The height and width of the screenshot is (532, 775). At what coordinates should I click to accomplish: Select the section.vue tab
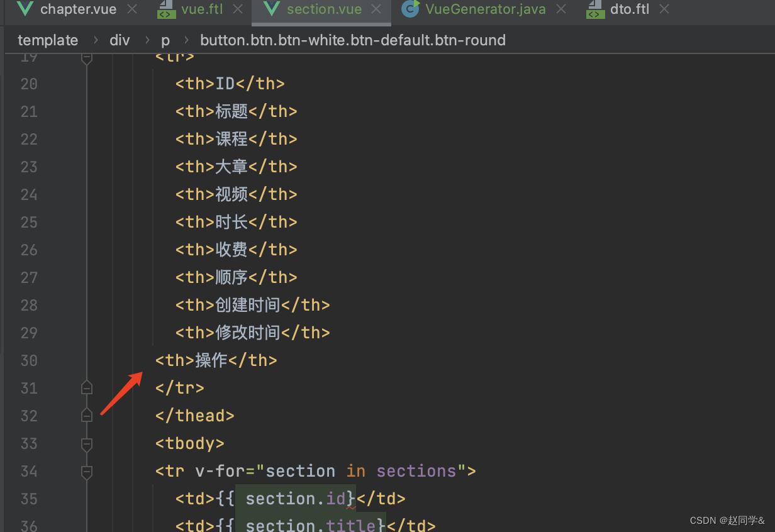click(324, 9)
